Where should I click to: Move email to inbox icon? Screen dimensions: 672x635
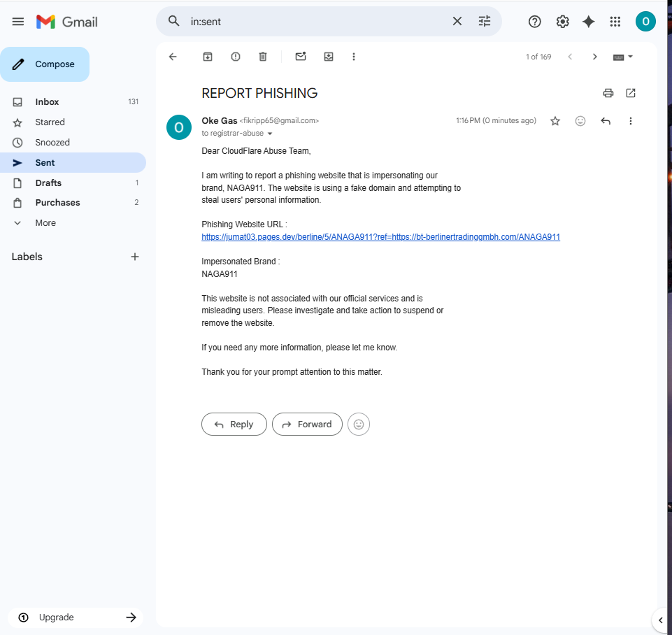click(x=328, y=57)
